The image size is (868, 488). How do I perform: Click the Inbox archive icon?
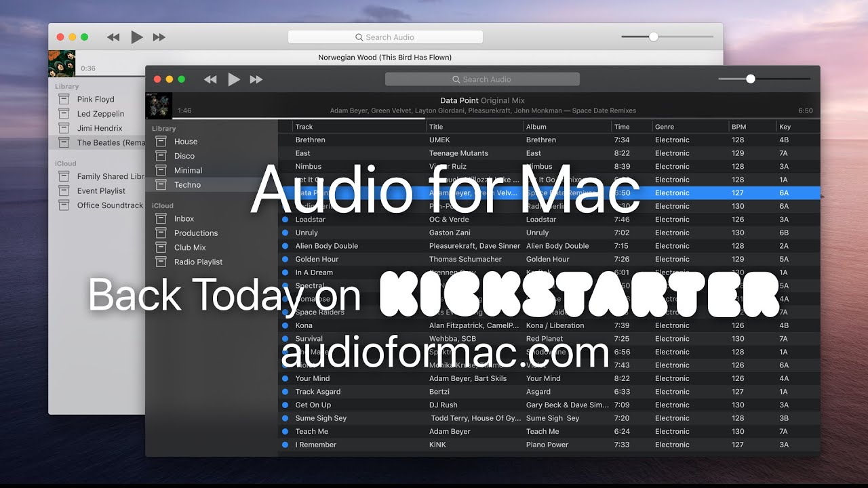(x=161, y=218)
